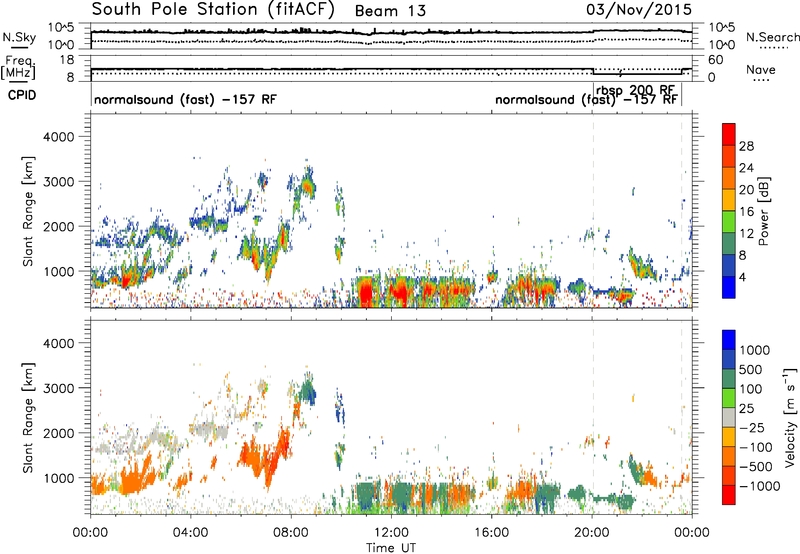Click 'Slant Range [km]' label of velocity panel

(x=28, y=417)
